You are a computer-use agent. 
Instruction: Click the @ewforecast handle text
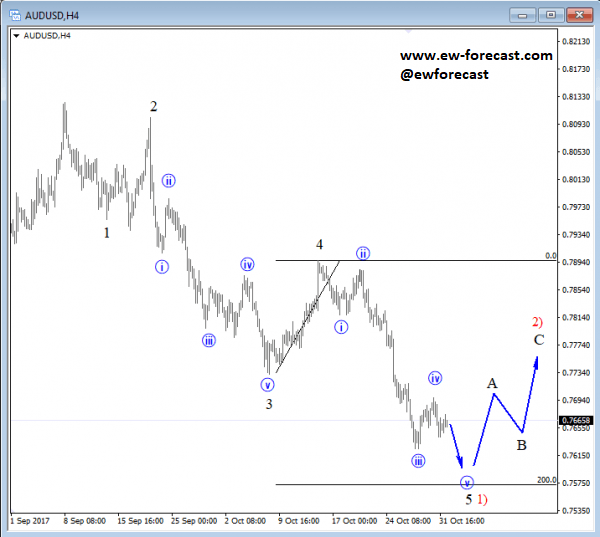(444, 74)
